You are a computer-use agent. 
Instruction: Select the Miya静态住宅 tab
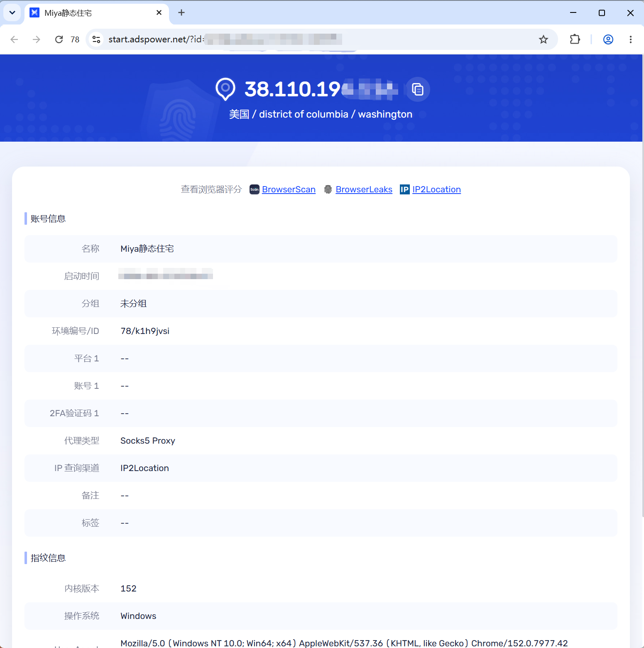pos(97,13)
